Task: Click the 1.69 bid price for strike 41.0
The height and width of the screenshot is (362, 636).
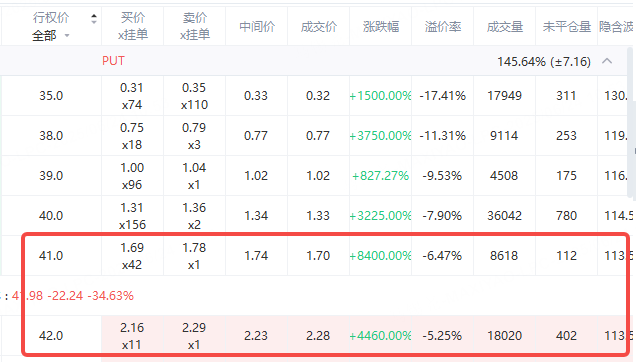Action: point(132,248)
